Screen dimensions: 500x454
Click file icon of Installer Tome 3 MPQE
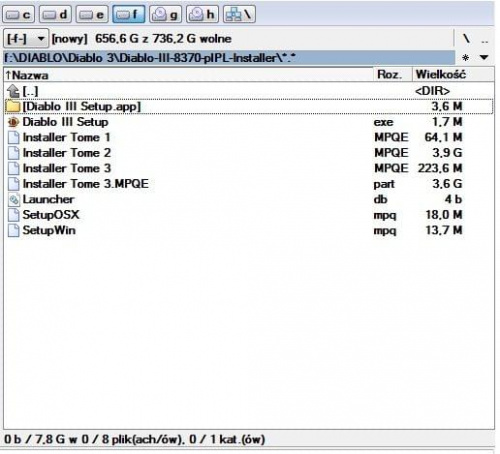click(x=13, y=168)
